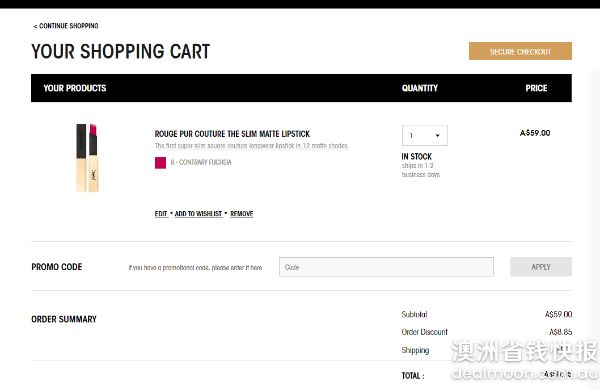
Task: Click the Edit link
Action: pyautogui.click(x=161, y=214)
